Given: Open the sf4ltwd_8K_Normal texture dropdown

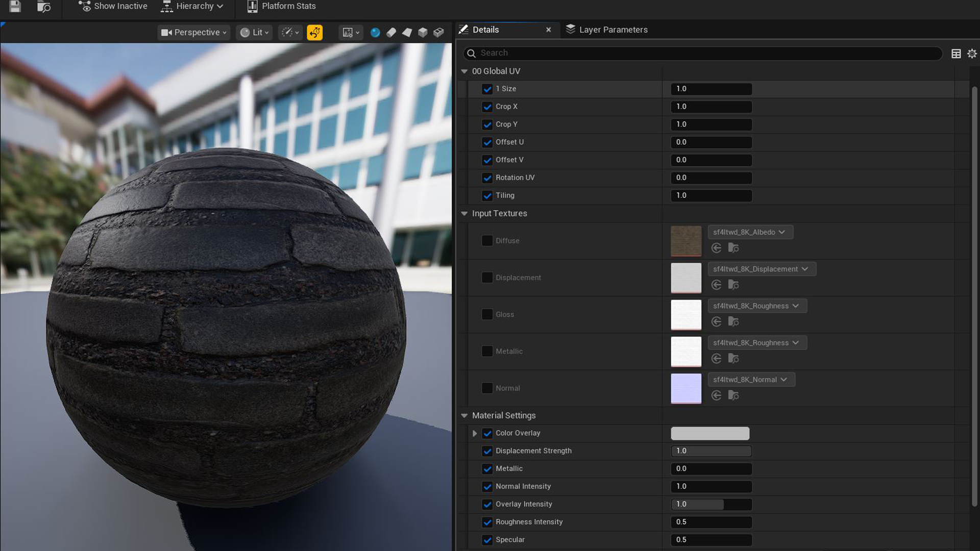Looking at the screenshot, I should 751,380.
